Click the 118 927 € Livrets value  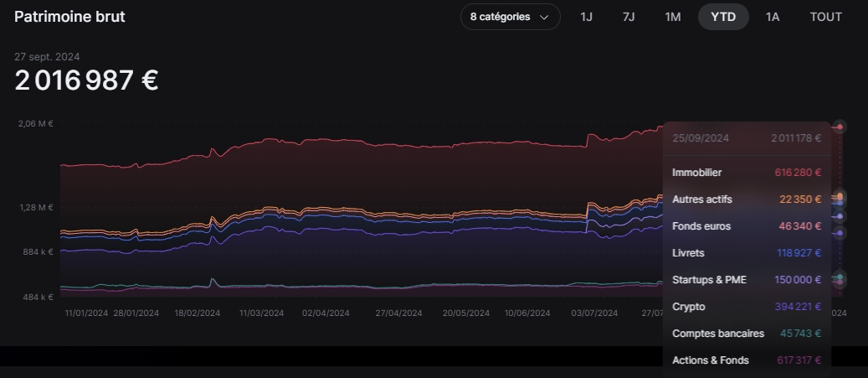[x=799, y=253]
